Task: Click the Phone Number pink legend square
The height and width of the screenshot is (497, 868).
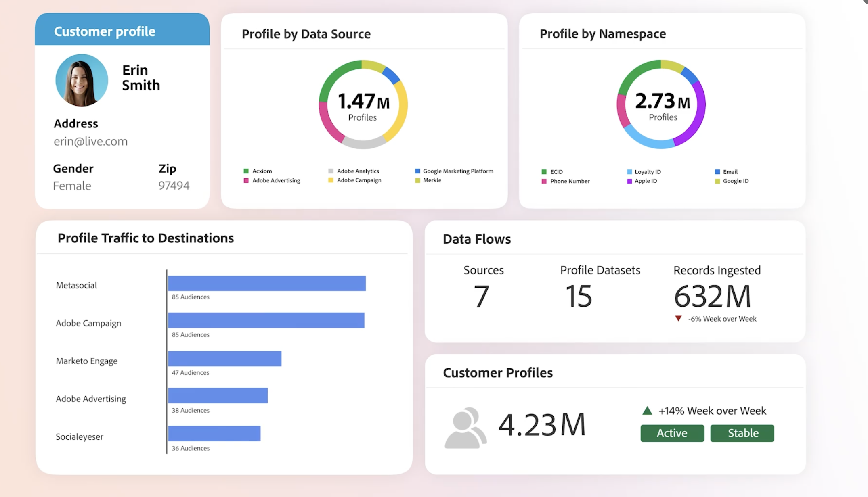Action: [x=544, y=181]
